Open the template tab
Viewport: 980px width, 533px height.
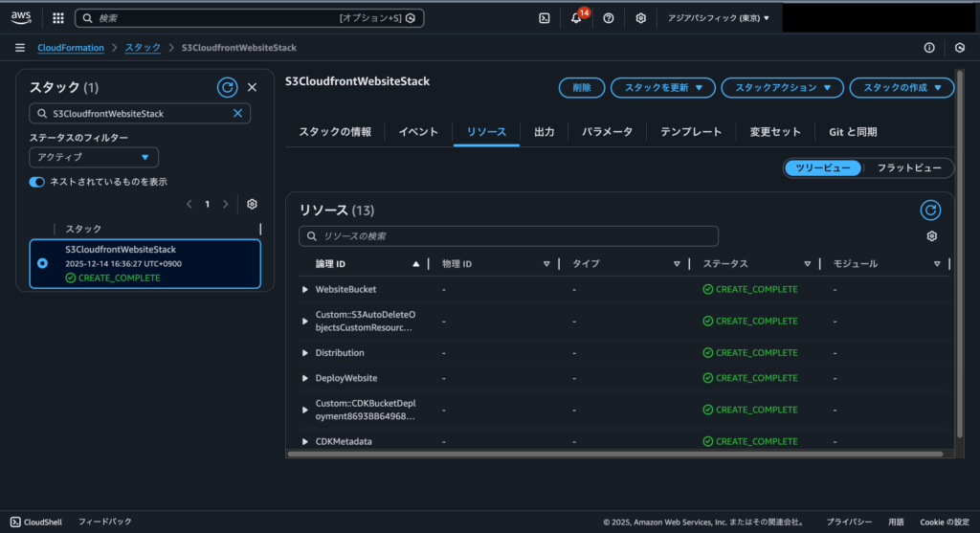691,132
